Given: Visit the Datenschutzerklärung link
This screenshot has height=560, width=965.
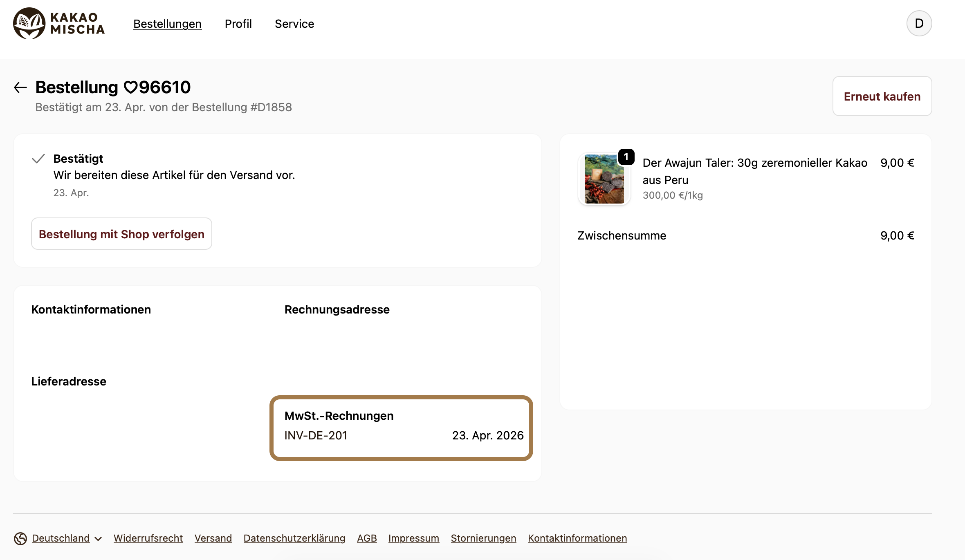Looking at the screenshot, I should coord(294,538).
